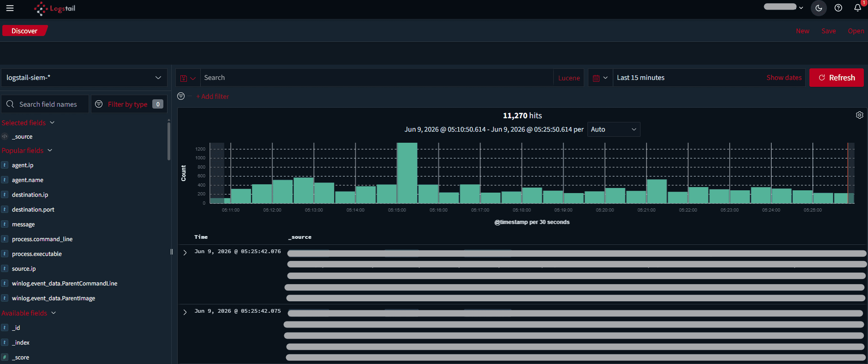This screenshot has height=364, width=868.
Task: Click the tallest histogram bar near 05:15:00
Action: click(407, 173)
